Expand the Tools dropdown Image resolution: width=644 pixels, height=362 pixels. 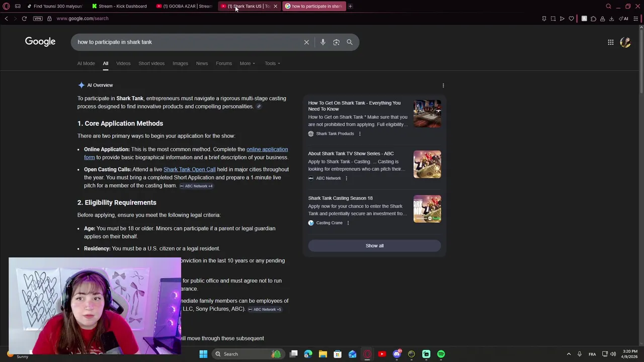272,63
